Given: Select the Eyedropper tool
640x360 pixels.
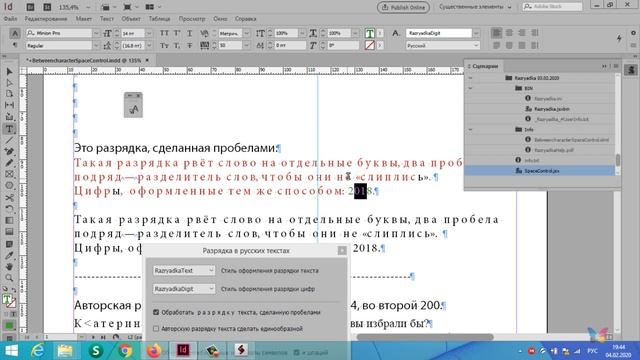Looking at the screenshot, I should 9,256.
